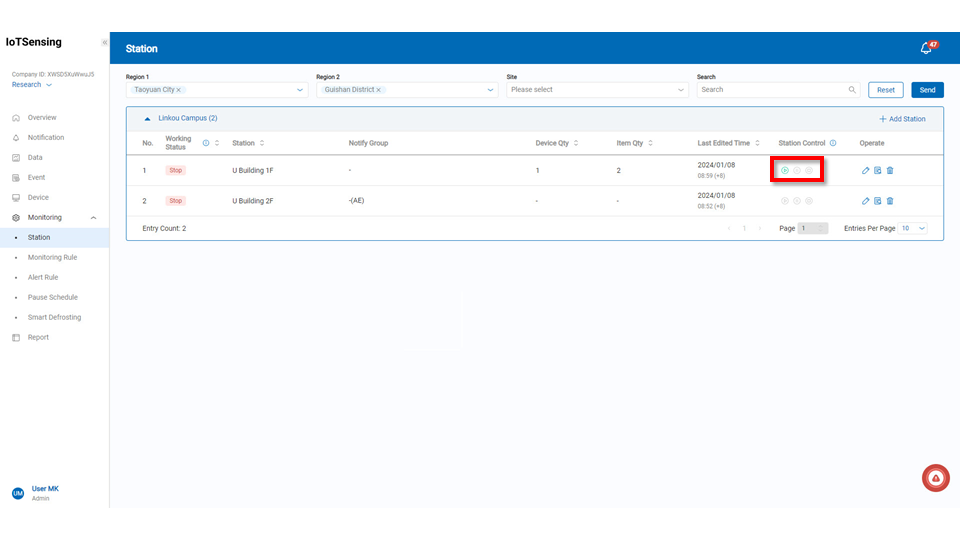Click the red alert floating button

935,478
